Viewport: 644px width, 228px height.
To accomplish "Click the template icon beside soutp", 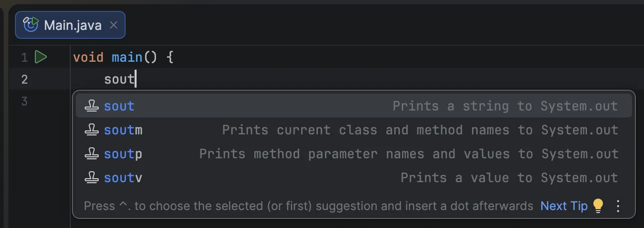I will point(91,154).
